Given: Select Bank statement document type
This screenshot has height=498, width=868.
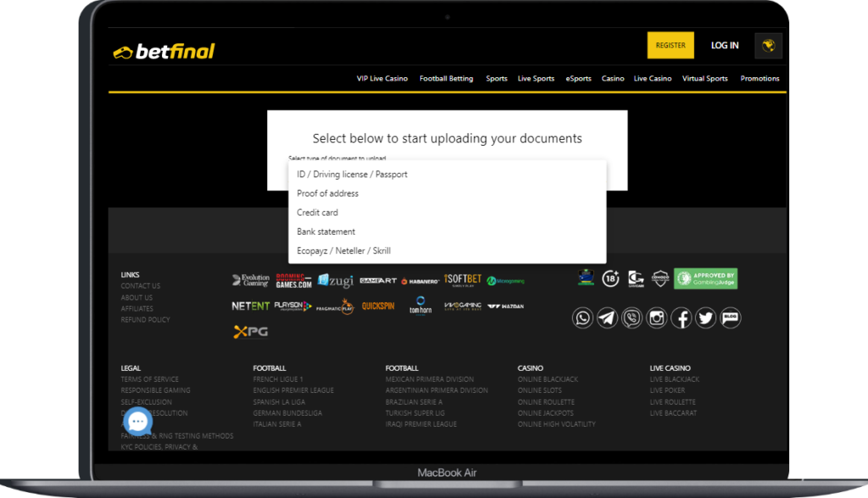Looking at the screenshot, I should coord(325,232).
